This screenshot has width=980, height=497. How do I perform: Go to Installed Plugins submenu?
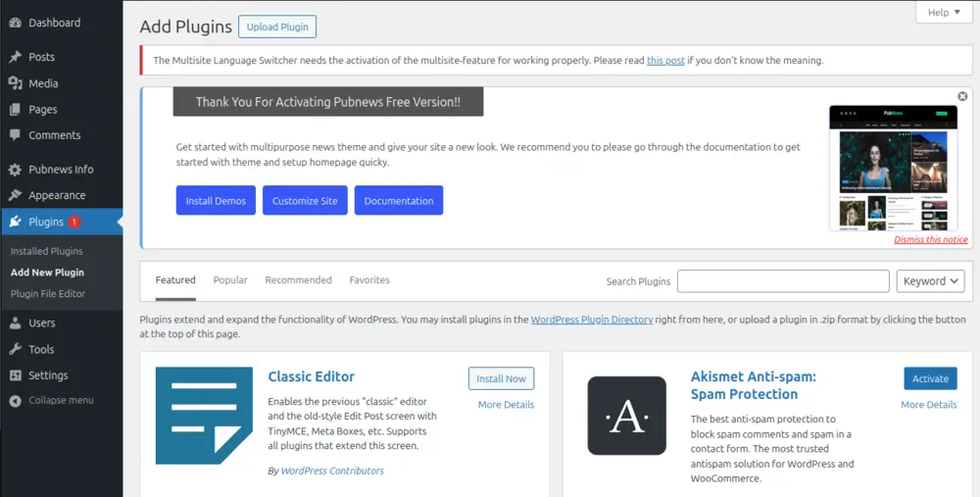coord(47,251)
